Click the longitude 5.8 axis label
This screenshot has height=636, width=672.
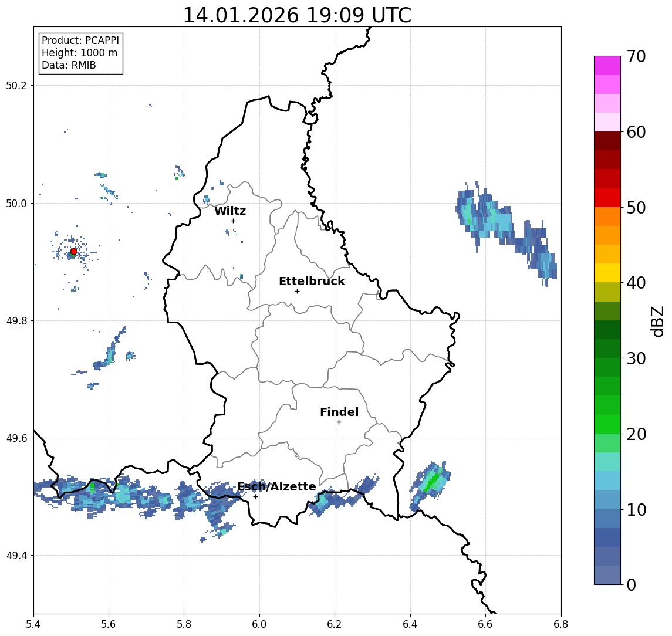184,624
